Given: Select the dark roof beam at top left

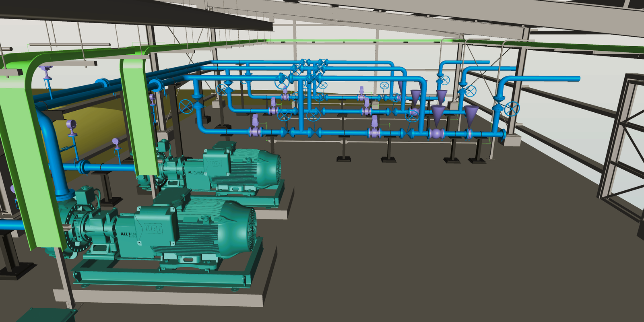Looking at the screenshot, I should click(x=133, y=14).
